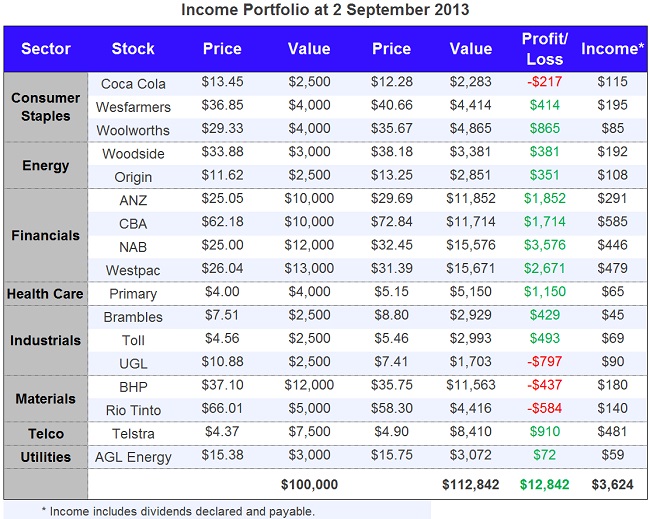Select the Profit/Loss column header

coord(544,48)
